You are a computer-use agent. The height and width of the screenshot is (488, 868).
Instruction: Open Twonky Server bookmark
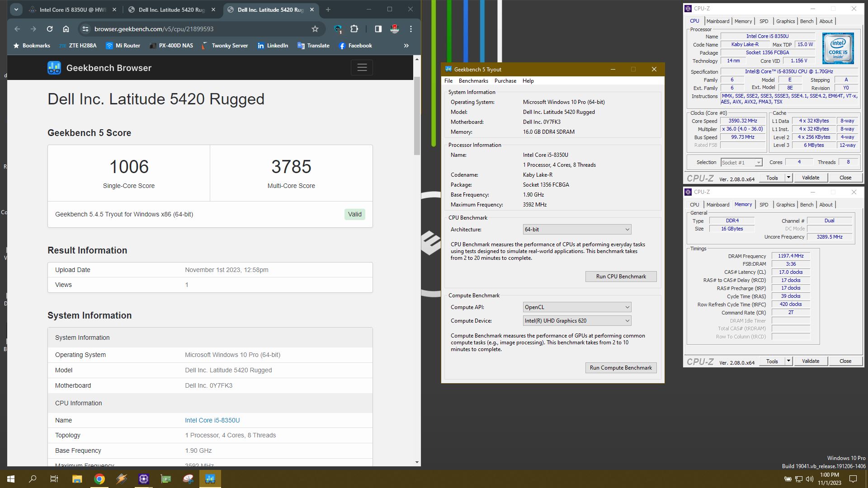225,46
